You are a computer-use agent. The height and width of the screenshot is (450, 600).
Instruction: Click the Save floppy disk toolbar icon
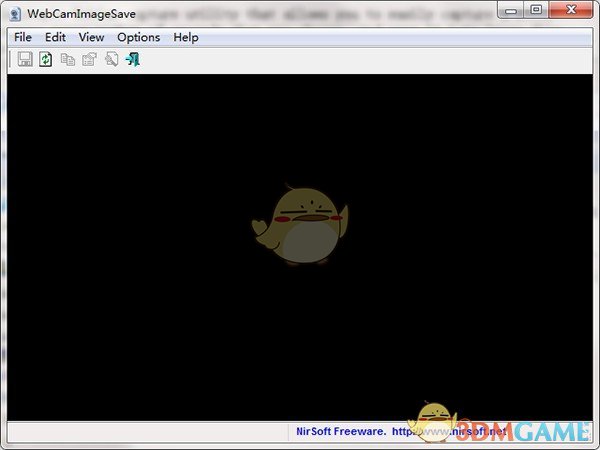tap(25, 59)
